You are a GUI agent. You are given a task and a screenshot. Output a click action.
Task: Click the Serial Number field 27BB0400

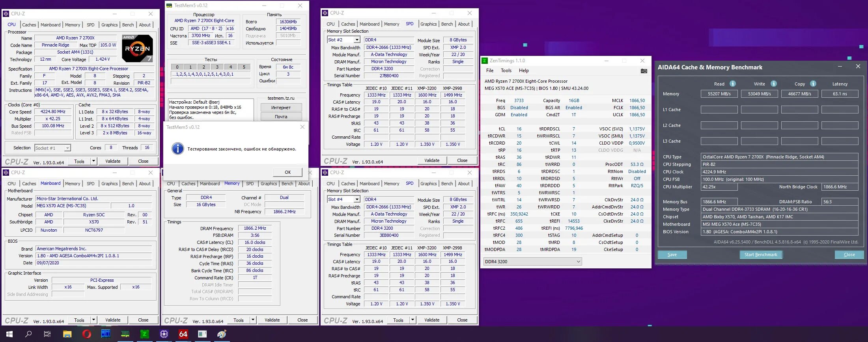(389, 76)
